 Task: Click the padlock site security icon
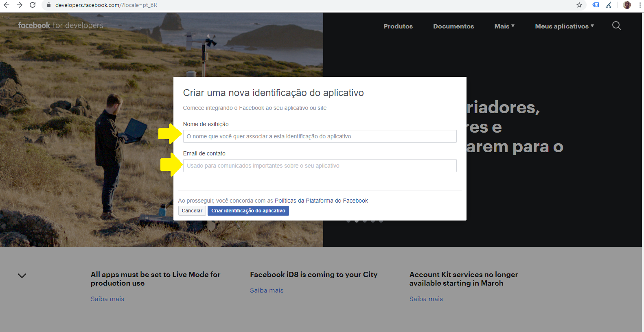tap(49, 5)
